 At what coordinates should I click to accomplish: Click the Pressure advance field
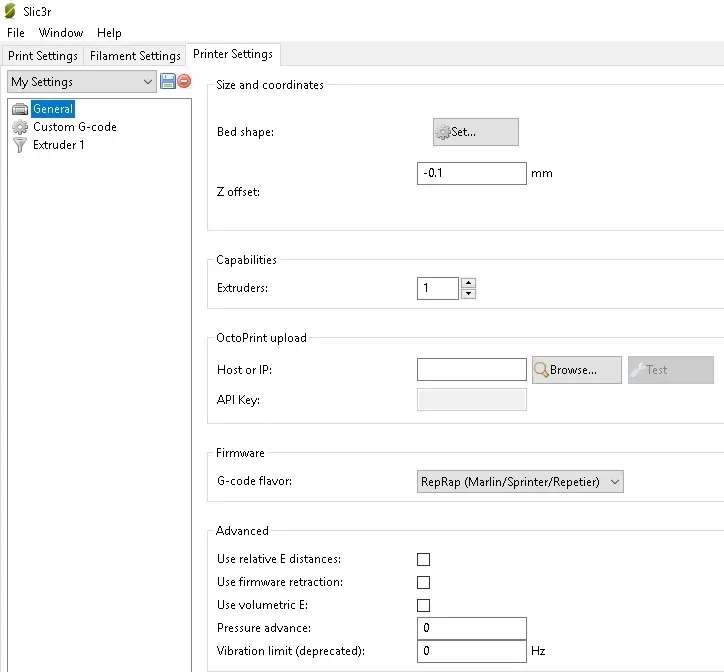click(471, 628)
